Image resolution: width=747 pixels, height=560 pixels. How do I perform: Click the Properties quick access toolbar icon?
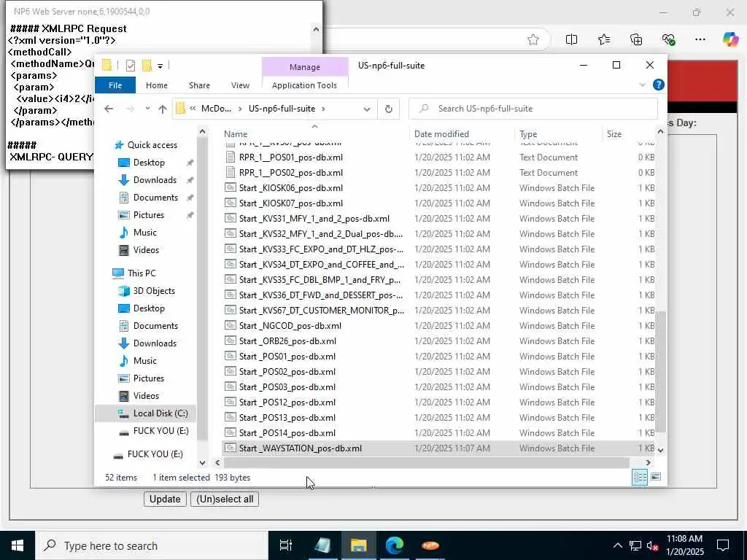coord(130,66)
